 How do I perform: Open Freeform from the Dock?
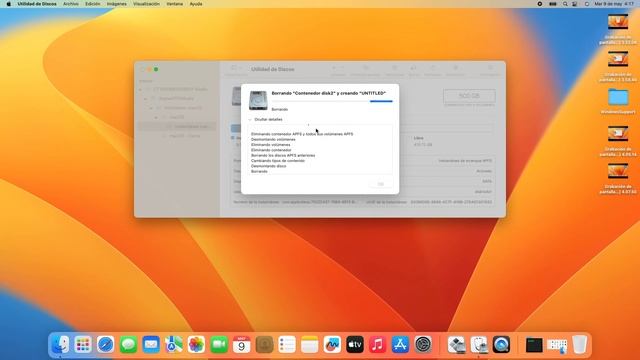[332, 344]
